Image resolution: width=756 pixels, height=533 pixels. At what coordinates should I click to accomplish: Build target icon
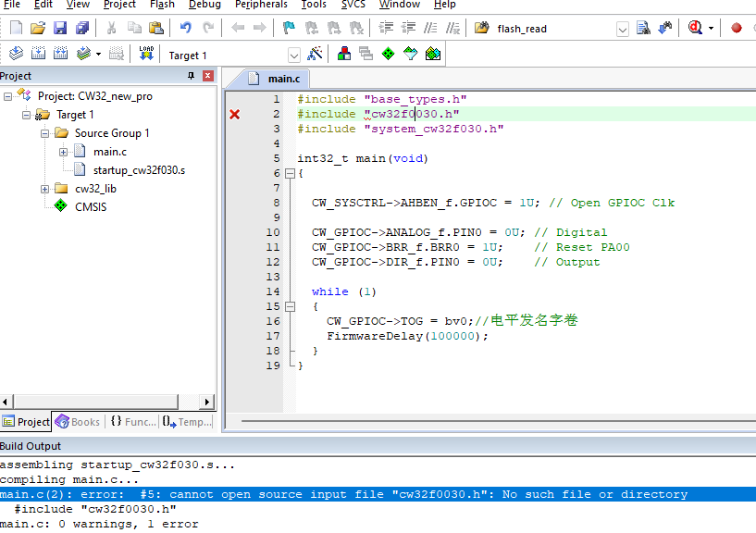point(38,53)
